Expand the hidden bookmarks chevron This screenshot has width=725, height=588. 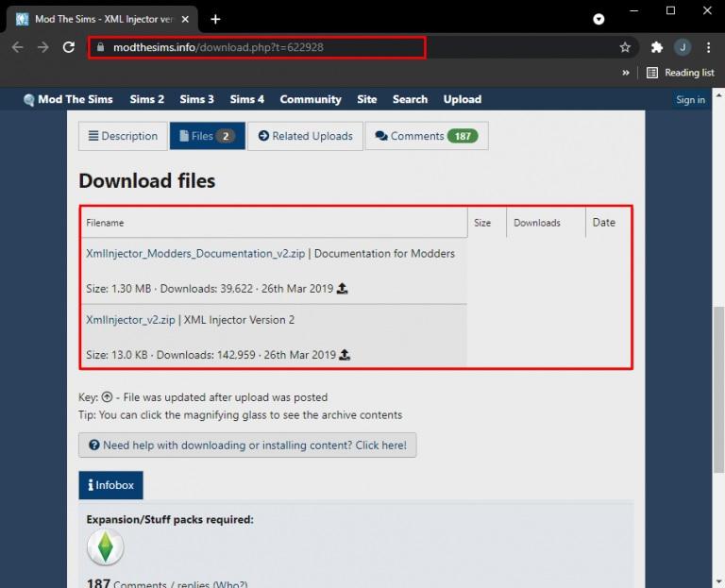tap(625, 73)
